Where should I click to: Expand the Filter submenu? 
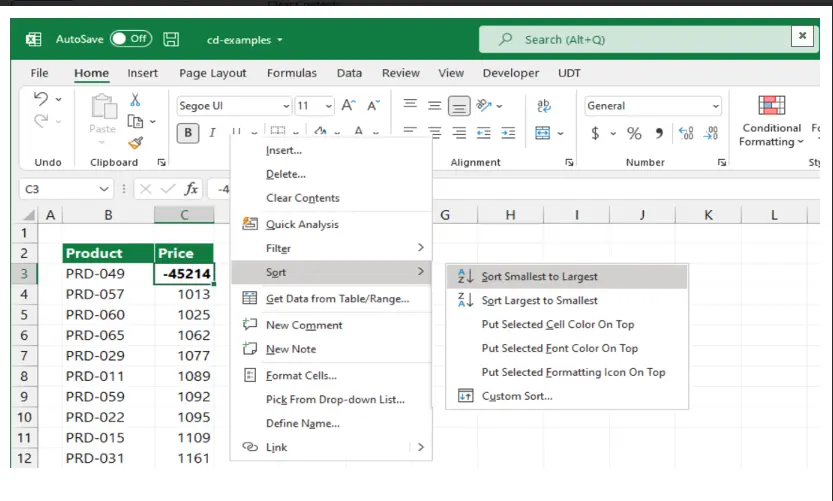click(331, 248)
